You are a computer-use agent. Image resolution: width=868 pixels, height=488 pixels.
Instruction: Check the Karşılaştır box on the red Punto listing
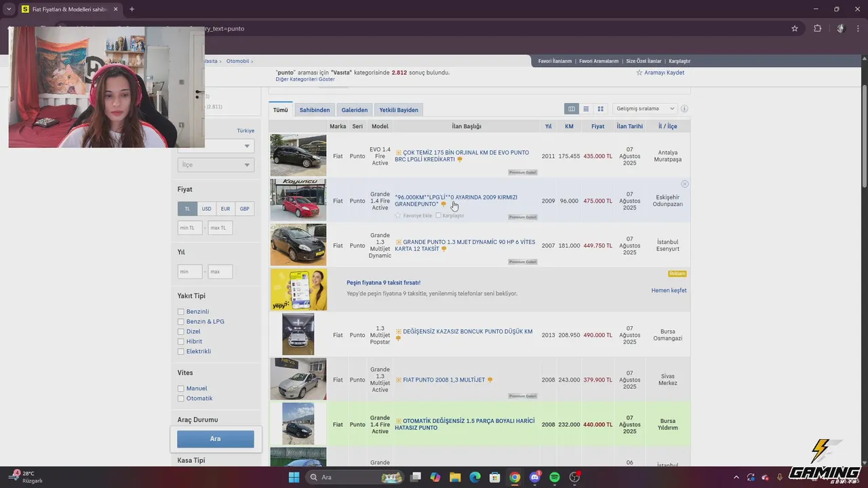pyautogui.click(x=438, y=216)
